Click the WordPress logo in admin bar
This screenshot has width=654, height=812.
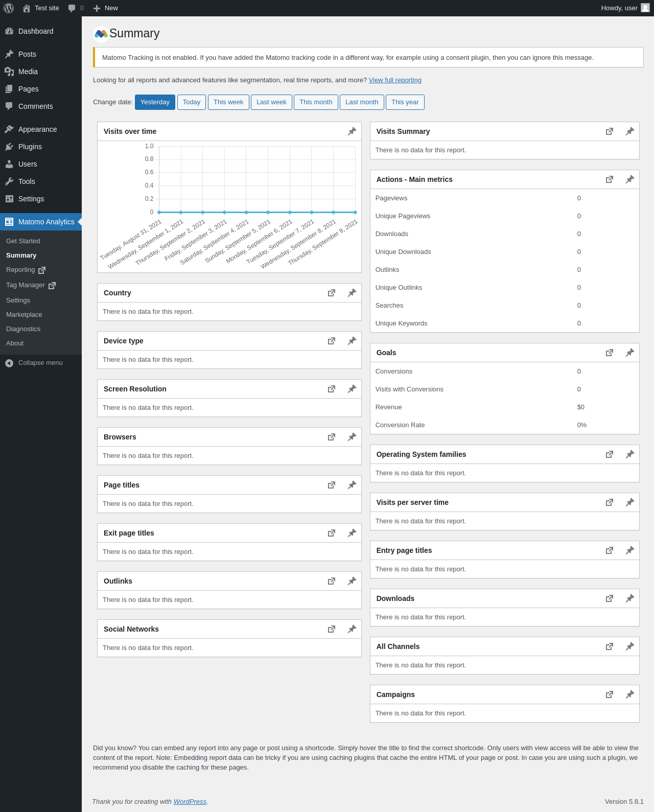(9, 8)
